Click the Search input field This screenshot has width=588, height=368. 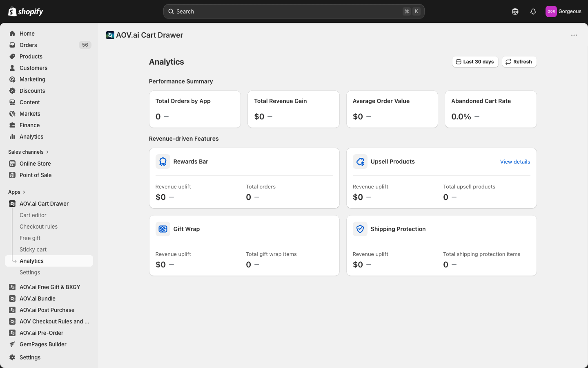point(294,11)
